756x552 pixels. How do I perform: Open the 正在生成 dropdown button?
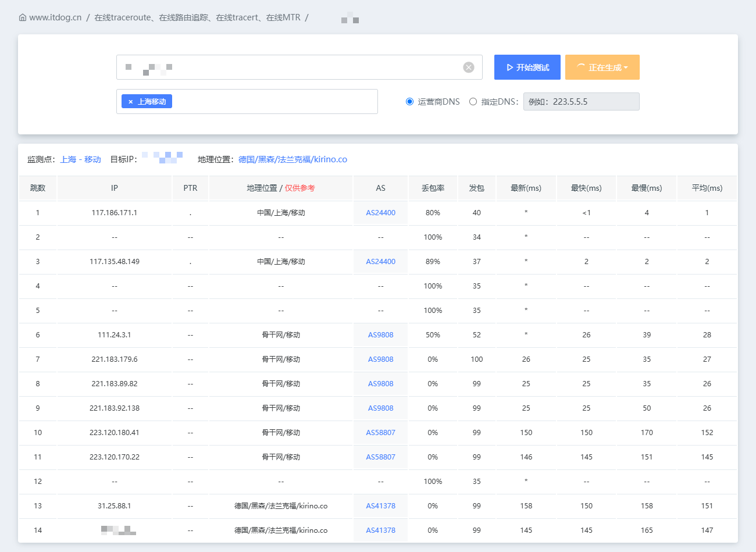602,67
